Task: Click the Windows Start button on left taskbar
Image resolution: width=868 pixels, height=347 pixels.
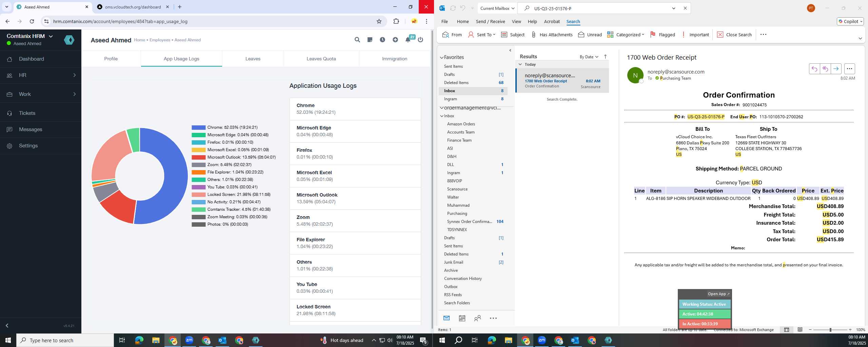Action: click(8, 340)
